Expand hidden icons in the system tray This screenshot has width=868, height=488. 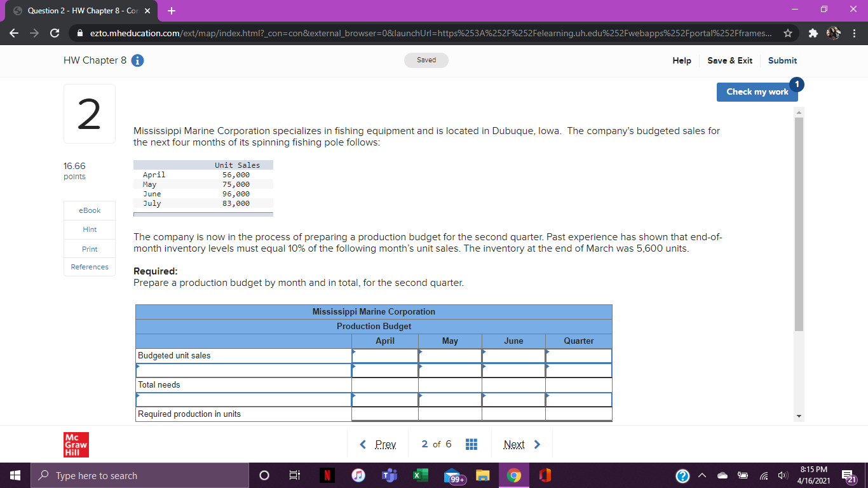point(702,475)
